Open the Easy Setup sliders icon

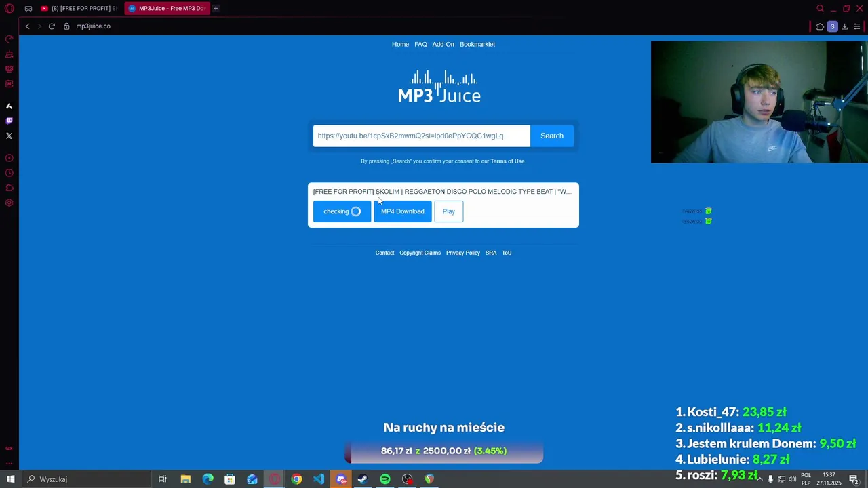coord(856,26)
